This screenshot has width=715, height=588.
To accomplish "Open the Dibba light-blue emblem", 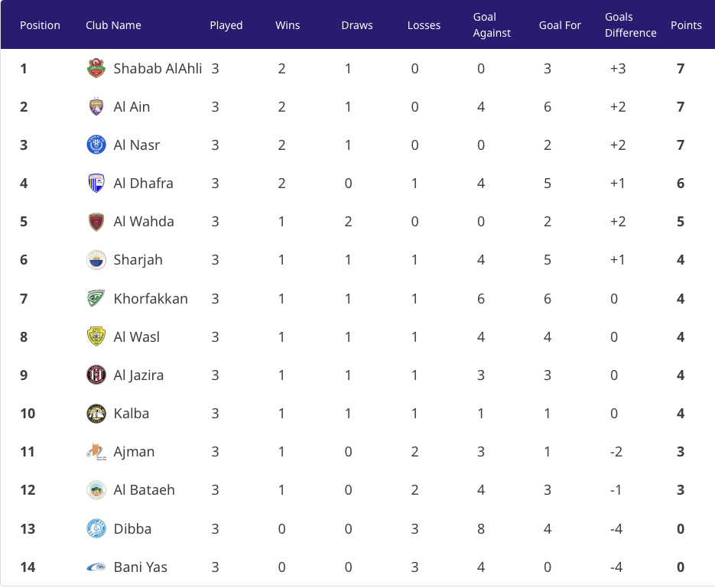I will [96, 529].
